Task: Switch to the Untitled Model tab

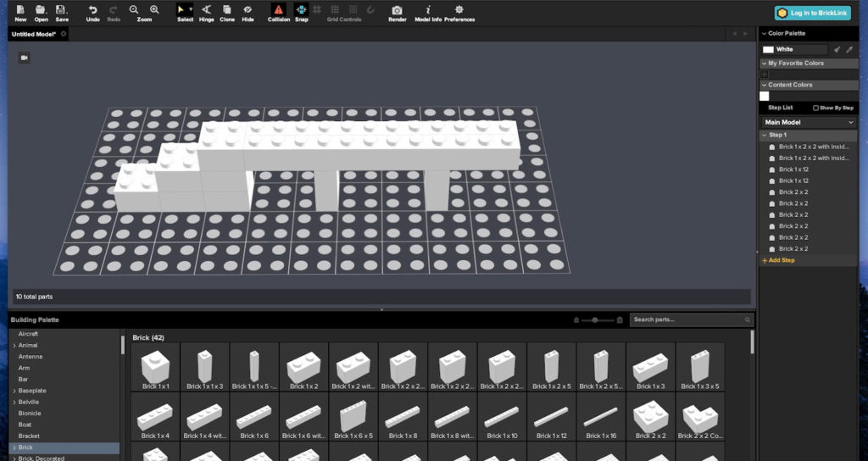Action: pyautogui.click(x=34, y=34)
